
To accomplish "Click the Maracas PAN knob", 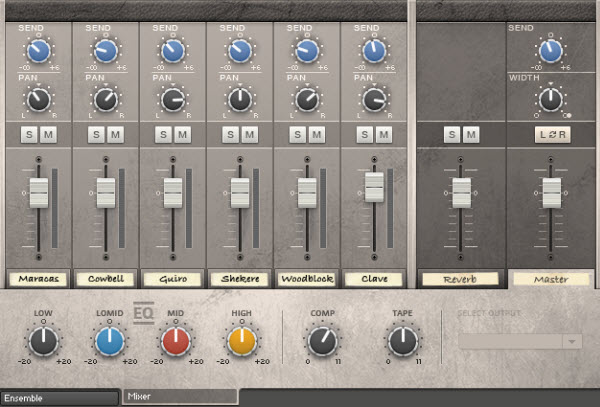I will tap(39, 100).
